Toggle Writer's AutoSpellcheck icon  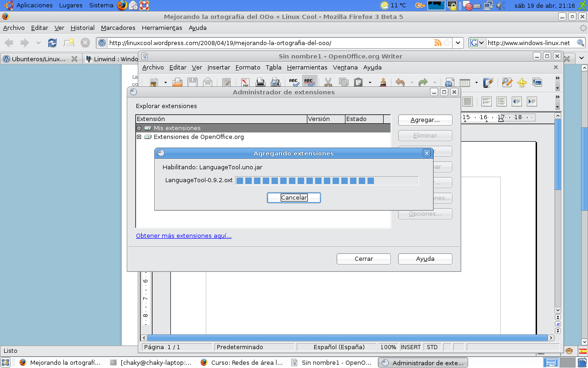[x=309, y=83]
